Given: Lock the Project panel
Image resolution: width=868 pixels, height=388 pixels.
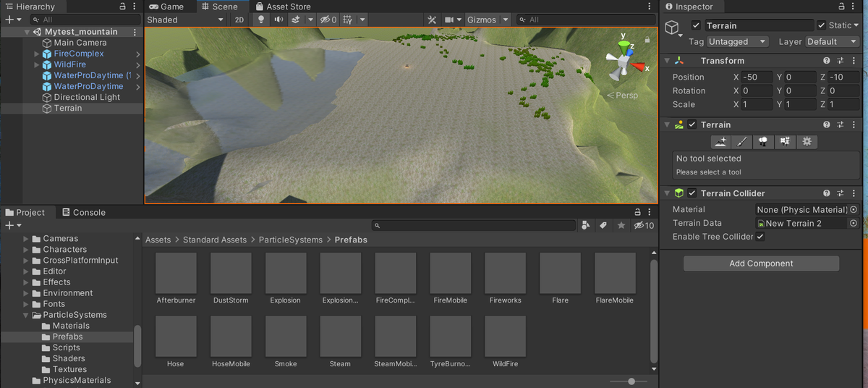Looking at the screenshot, I should coord(637,212).
